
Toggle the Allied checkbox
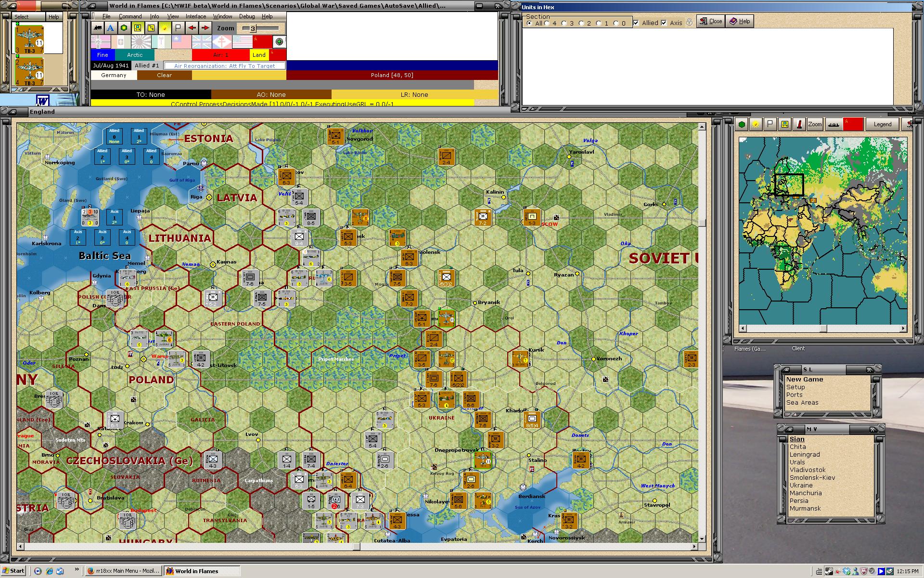point(636,23)
